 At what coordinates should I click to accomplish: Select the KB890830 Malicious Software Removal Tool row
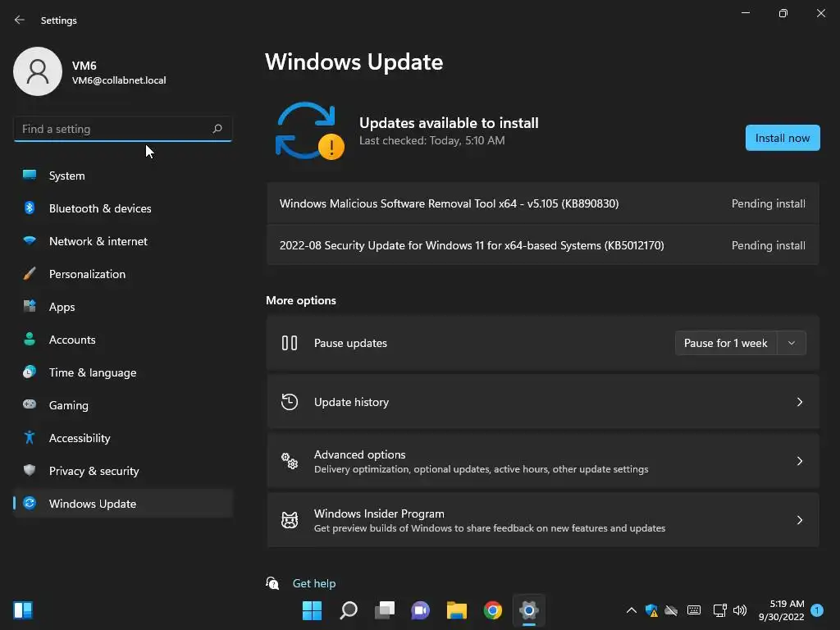tap(543, 203)
